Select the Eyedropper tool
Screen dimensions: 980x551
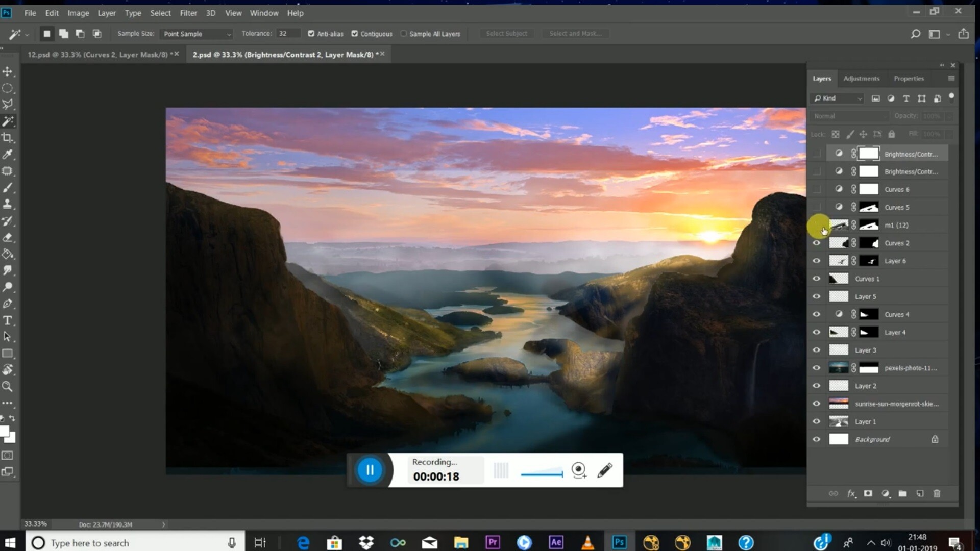8,155
